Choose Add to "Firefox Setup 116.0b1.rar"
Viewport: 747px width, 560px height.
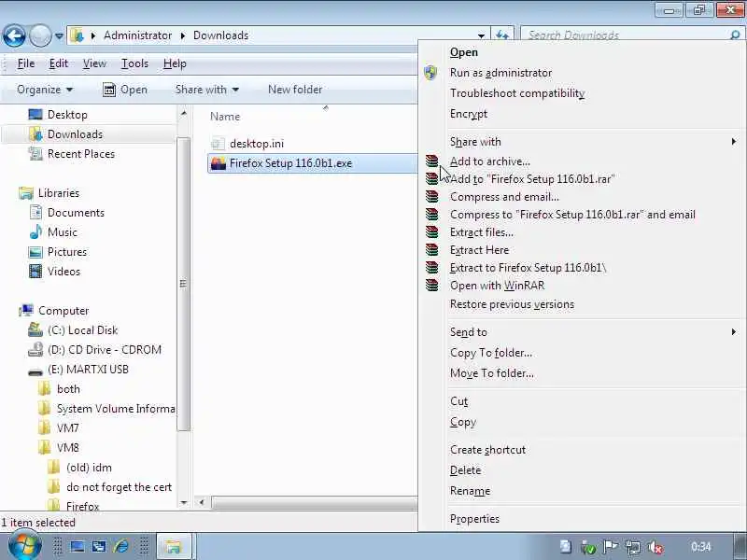532,179
